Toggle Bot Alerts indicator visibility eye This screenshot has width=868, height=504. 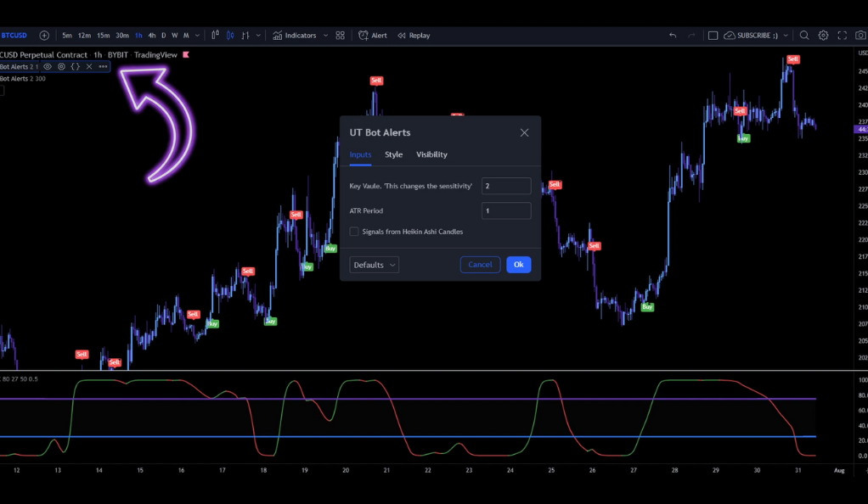pos(48,66)
